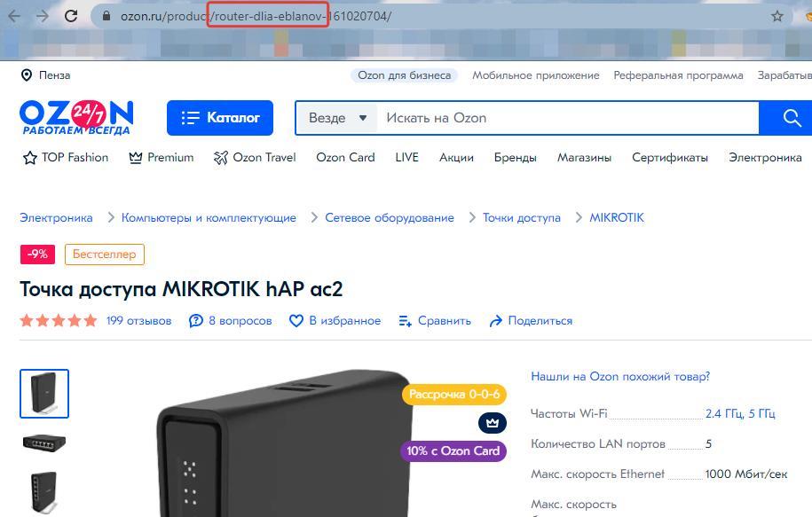Open Бренды menu item
812x517 pixels.
pos(515,157)
